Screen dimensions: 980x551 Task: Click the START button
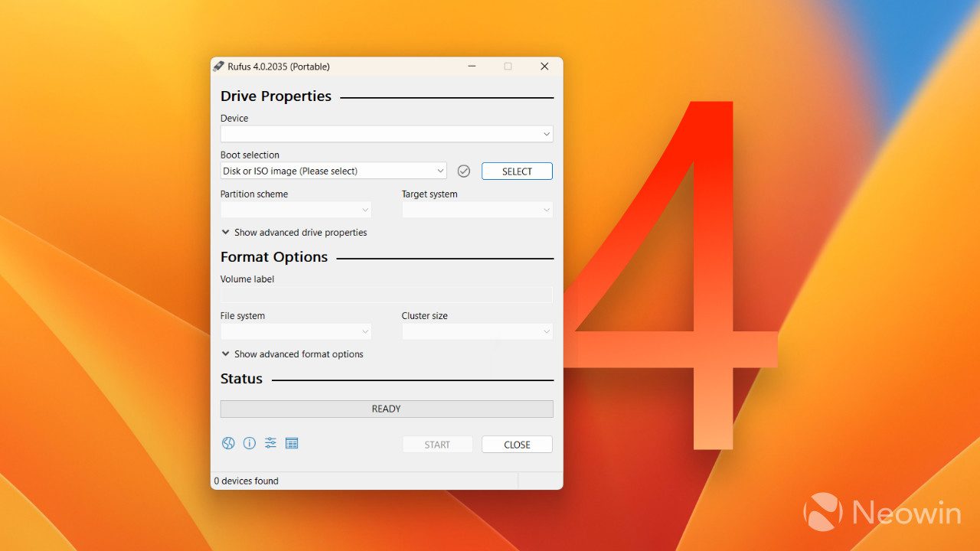coord(437,445)
